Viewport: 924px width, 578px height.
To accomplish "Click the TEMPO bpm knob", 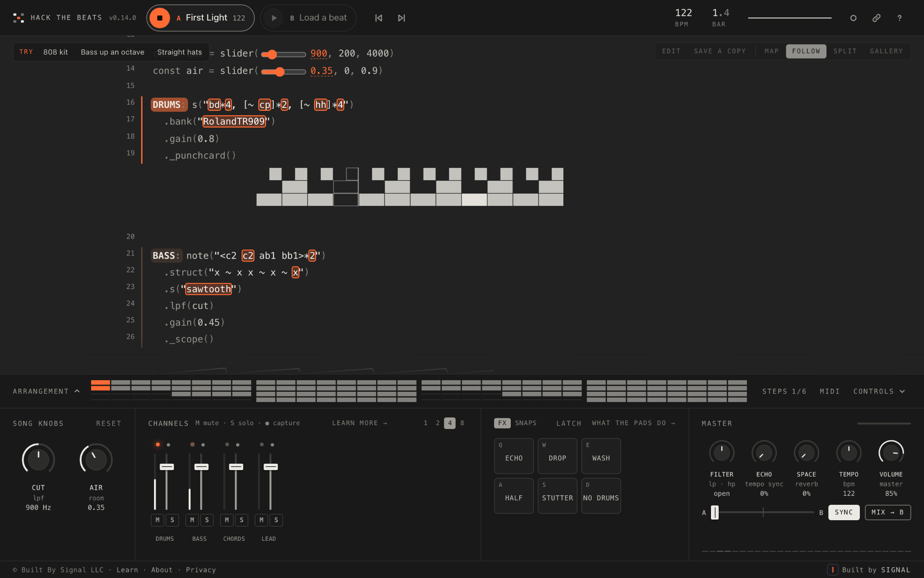I will pyautogui.click(x=849, y=453).
